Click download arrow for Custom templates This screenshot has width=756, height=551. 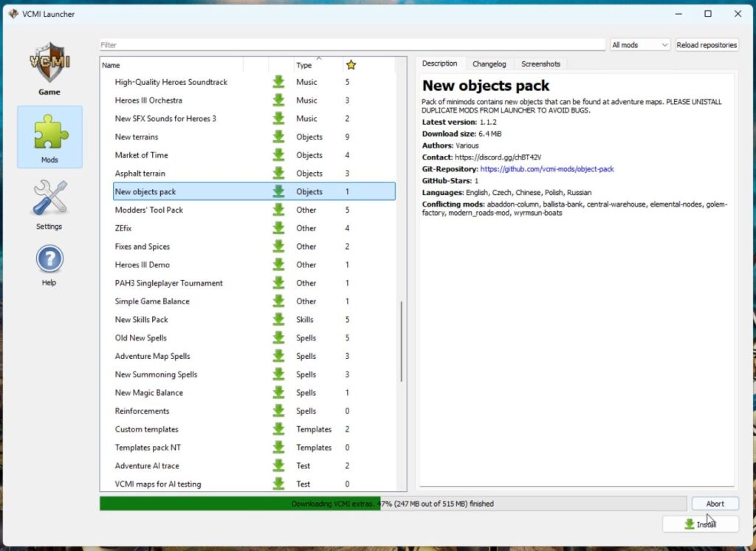pos(278,429)
